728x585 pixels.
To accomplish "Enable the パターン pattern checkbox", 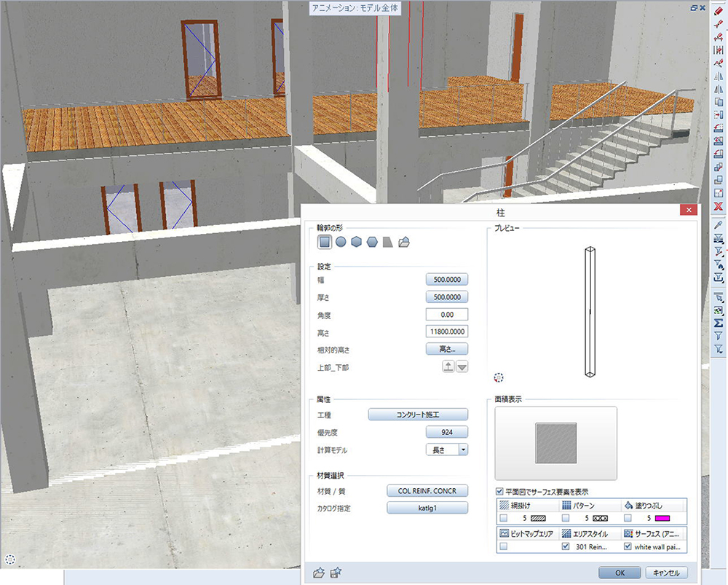I will [566, 518].
